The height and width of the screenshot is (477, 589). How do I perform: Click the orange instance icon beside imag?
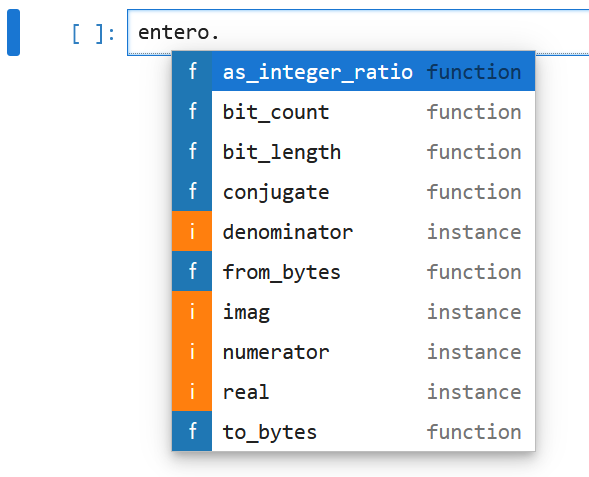point(192,311)
